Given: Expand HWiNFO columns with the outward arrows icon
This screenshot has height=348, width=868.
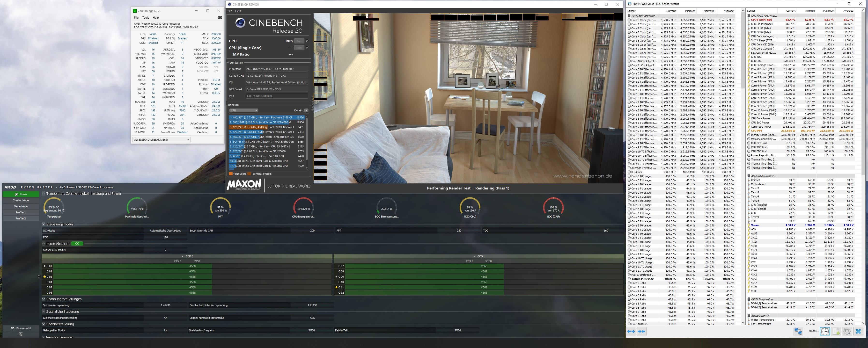Looking at the screenshot, I should (x=631, y=332).
